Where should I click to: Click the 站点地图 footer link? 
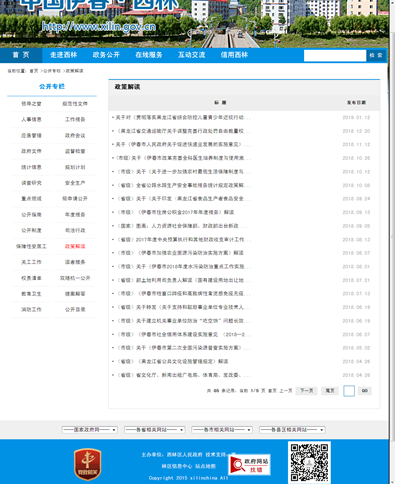[205, 466]
